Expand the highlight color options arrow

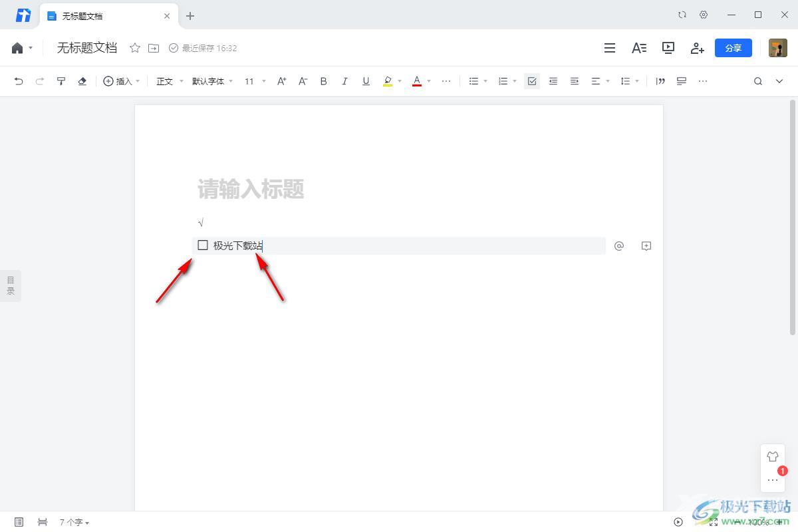(400, 81)
